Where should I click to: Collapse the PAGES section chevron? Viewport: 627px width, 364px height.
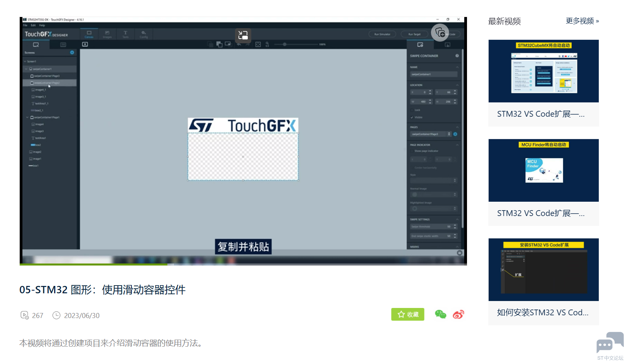click(457, 127)
